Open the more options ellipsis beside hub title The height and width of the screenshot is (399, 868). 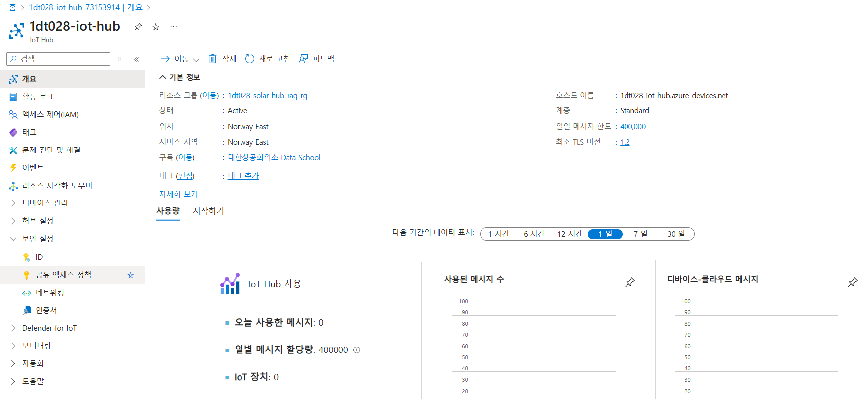(174, 27)
